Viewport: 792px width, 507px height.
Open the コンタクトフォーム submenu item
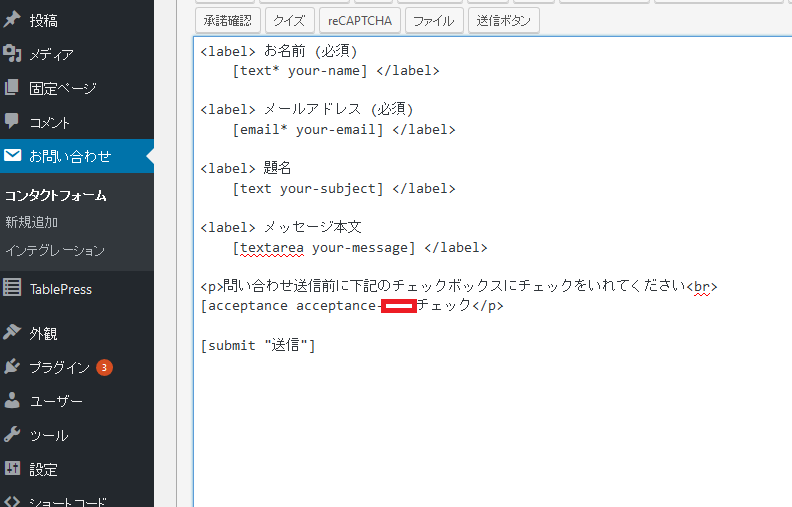tap(56, 196)
